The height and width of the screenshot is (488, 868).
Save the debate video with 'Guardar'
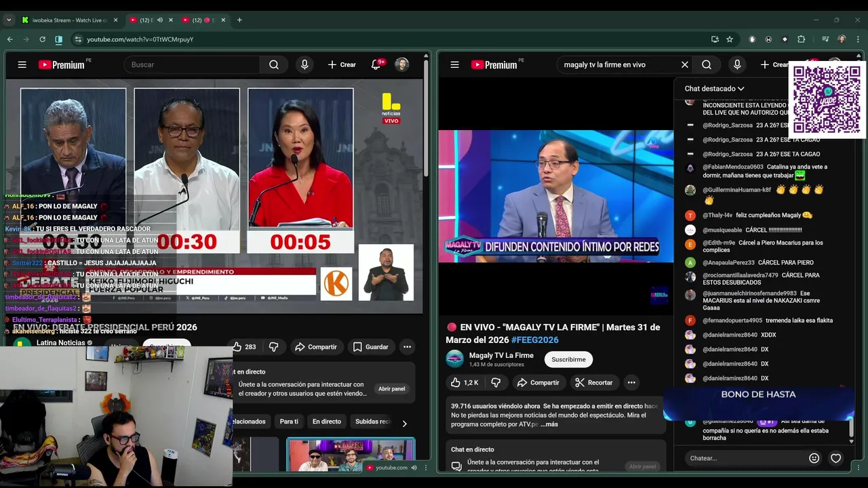coord(370,346)
